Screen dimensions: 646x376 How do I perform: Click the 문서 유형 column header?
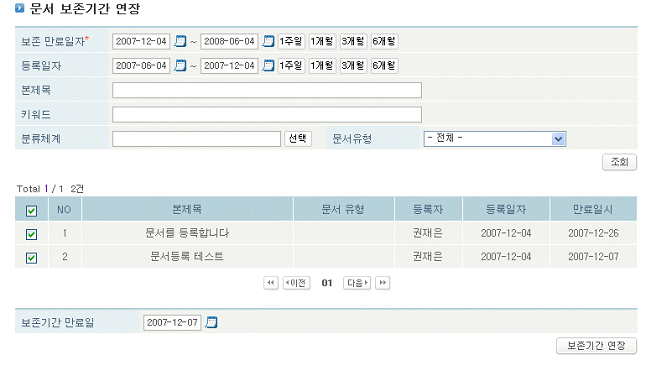click(344, 210)
